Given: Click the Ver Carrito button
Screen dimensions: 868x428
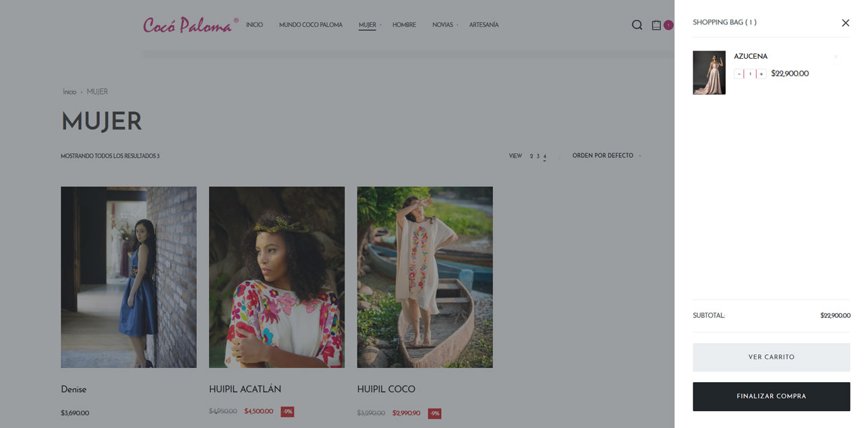Looking at the screenshot, I should pyautogui.click(x=771, y=357).
